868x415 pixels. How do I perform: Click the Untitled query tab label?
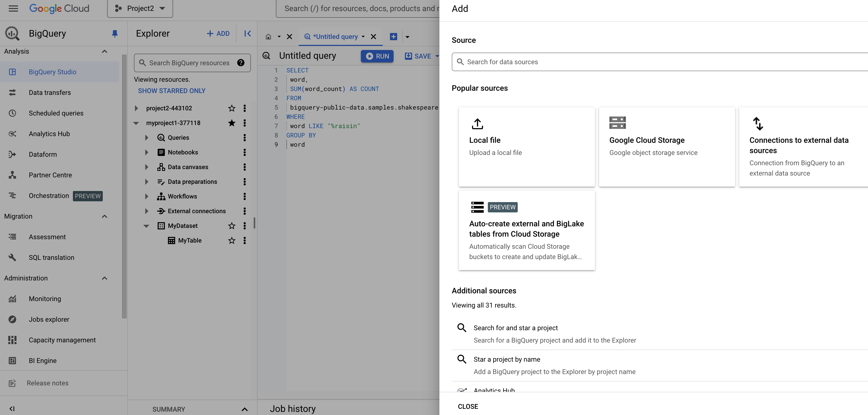[x=335, y=37]
